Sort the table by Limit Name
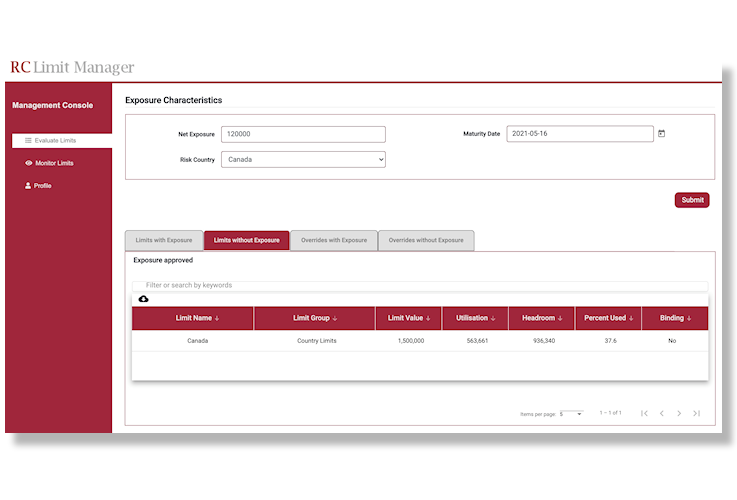Screen dimensions: 737x500 197,318
